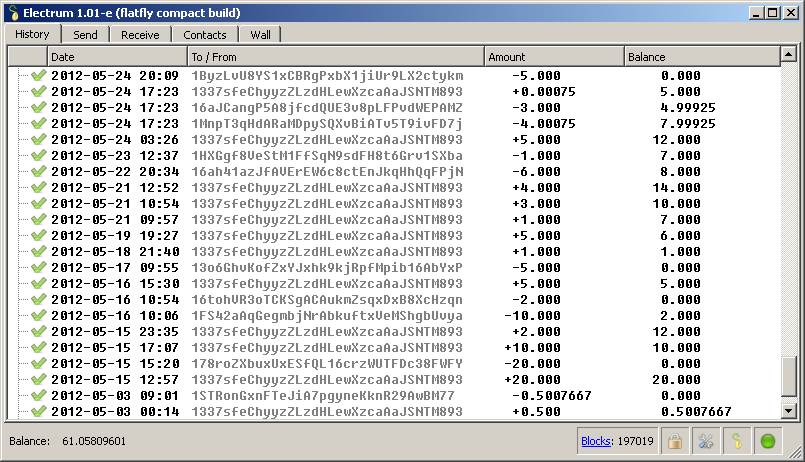Image resolution: width=805 pixels, height=462 pixels.
Task: Select date 2012-05-21 10:54
Action: pos(115,204)
